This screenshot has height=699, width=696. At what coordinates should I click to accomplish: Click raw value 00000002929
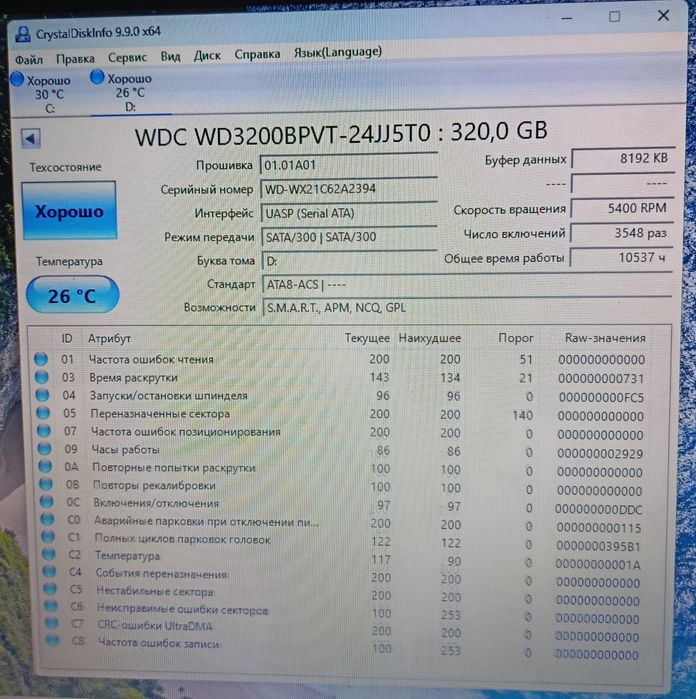coord(600,454)
